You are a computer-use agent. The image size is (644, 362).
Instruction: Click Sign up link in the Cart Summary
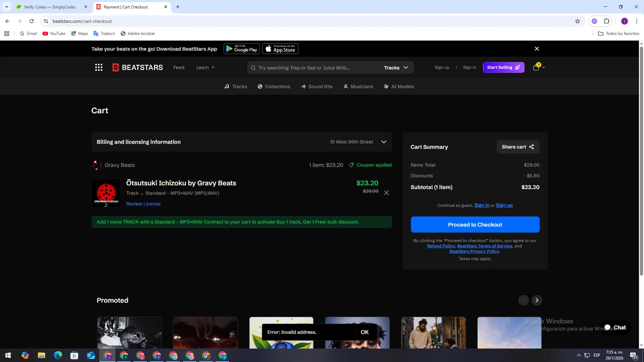(x=504, y=205)
